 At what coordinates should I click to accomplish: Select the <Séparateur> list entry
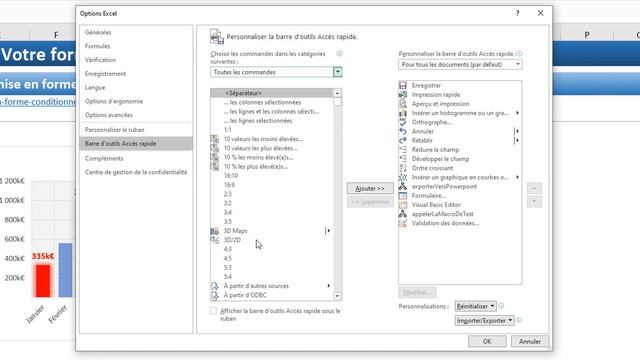click(272, 93)
